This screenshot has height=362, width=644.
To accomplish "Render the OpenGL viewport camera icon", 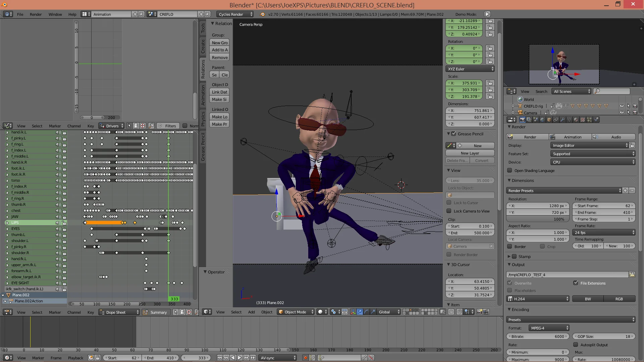I will point(479,312).
